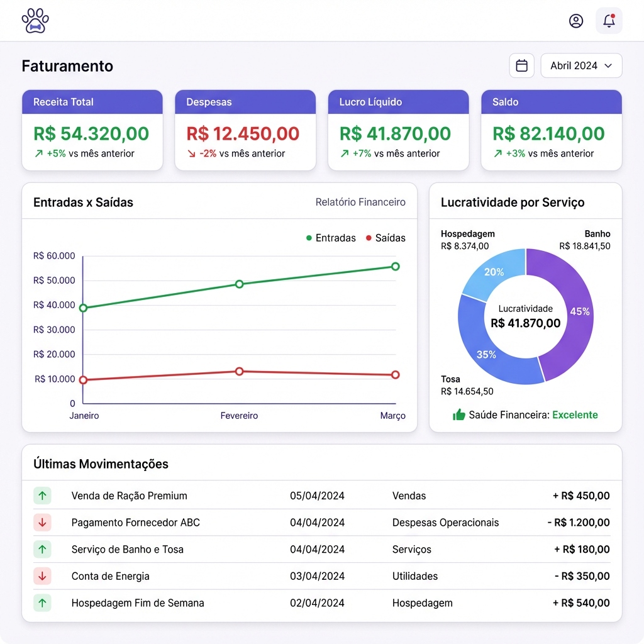Click the green arrow for Venda de Ração Premium
The height and width of the screenshot is (644, 644).
click(42, 496)
